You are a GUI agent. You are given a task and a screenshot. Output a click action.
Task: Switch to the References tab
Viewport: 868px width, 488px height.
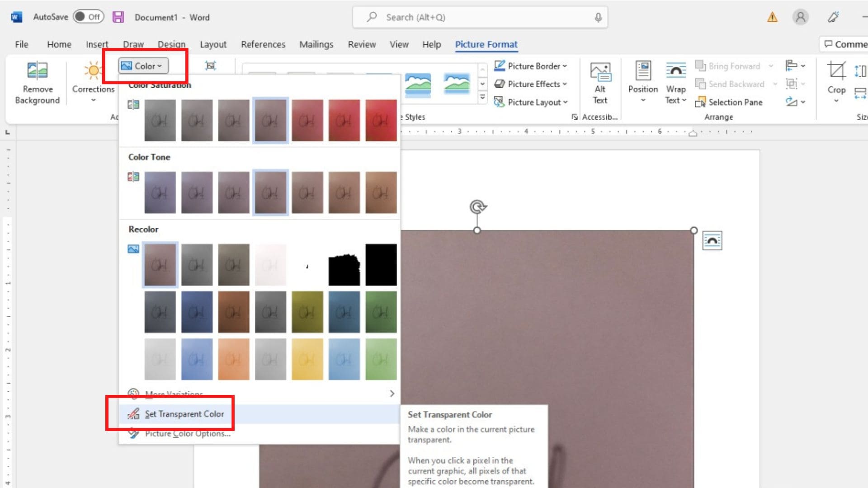(x=263, y=44)
